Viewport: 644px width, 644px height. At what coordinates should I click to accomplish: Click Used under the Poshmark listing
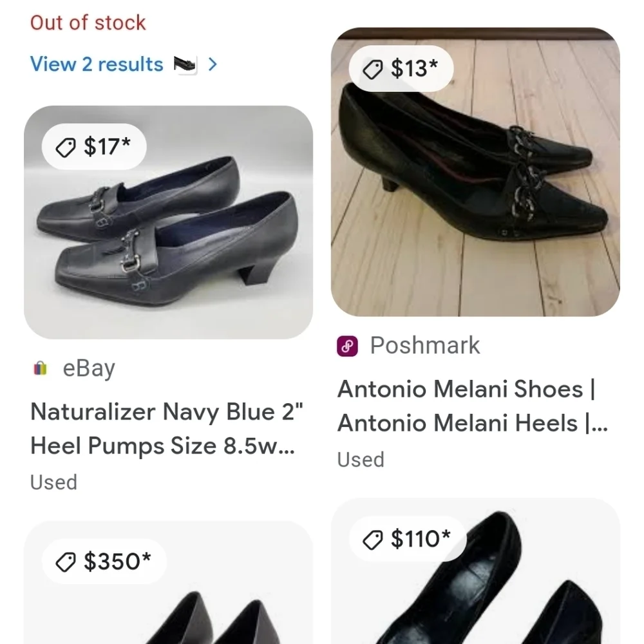(361, 459)
